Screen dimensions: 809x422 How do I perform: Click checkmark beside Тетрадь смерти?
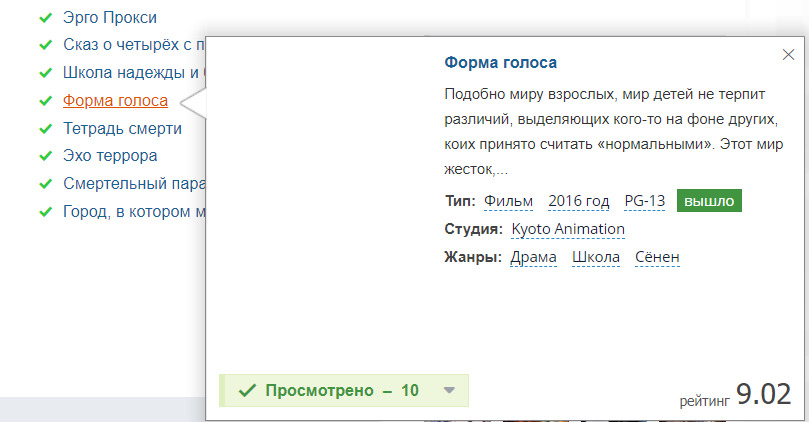44,129
